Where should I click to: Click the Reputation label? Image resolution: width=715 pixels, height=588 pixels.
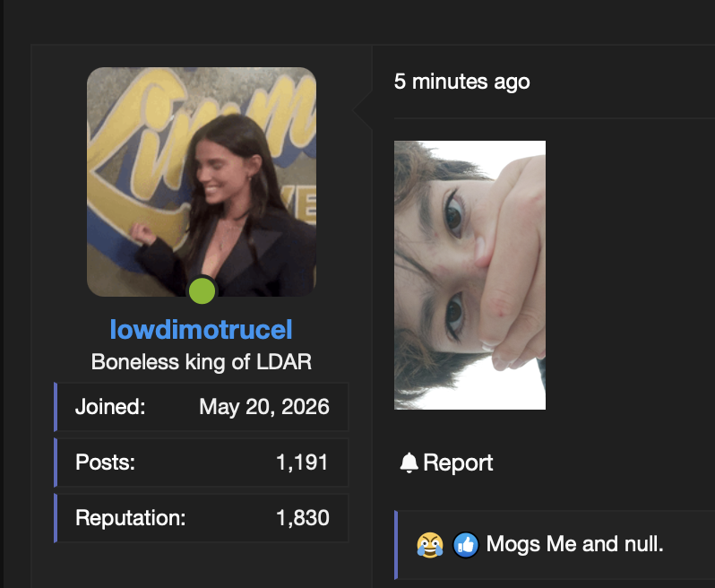pos(131,518)
